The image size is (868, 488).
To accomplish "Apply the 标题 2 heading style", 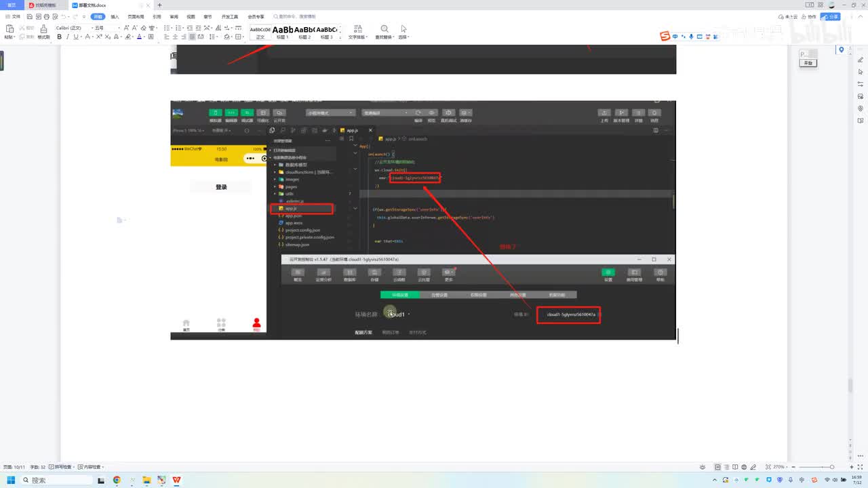I will [x=304, y=33].
